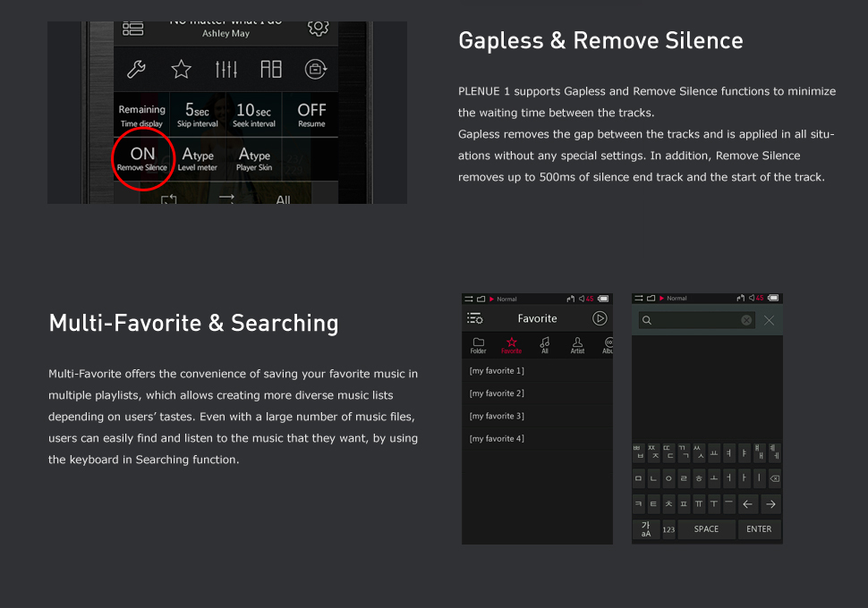Open the [my favorite 4] playlist
This screenshot has height=608, width=868.
point(537,439)
